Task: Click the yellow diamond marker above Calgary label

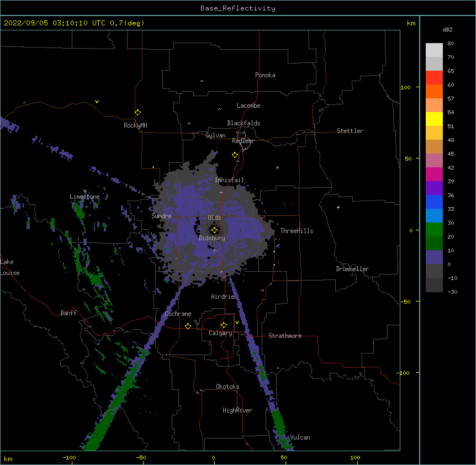Action: point(224,325)
